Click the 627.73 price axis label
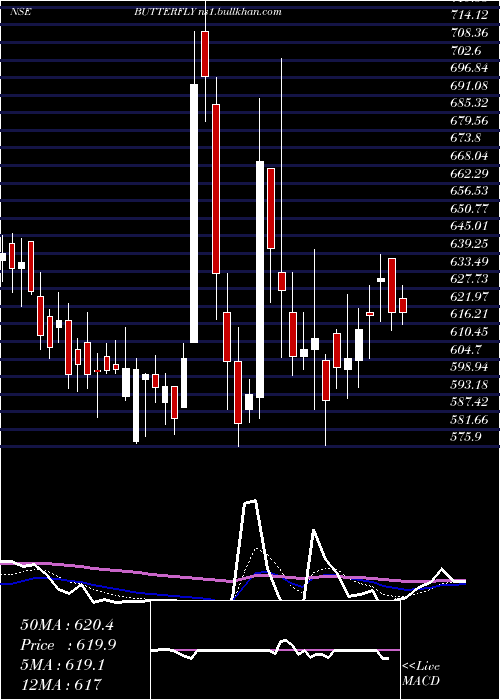Image resolution: width=500 pixels, height=700 pixels. (468, 279)
